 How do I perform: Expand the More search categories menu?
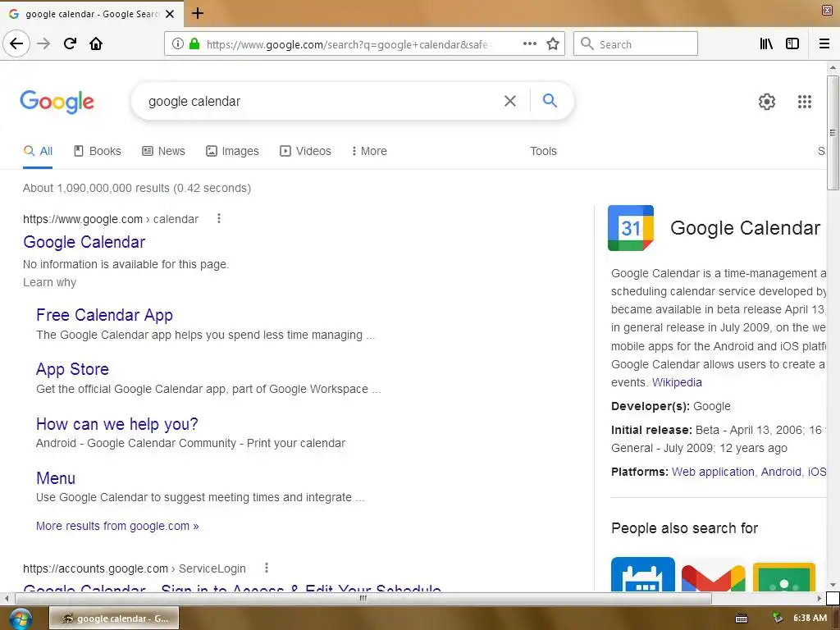coord(369,151)
